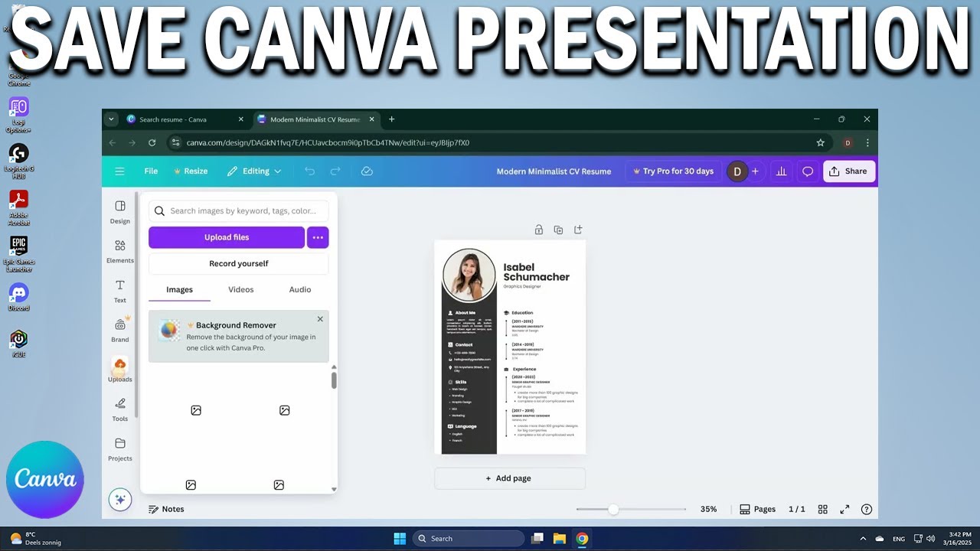Open the upload more options ellipsis button
The height and width of the screenshot is (551, 980).
[318, 237]
